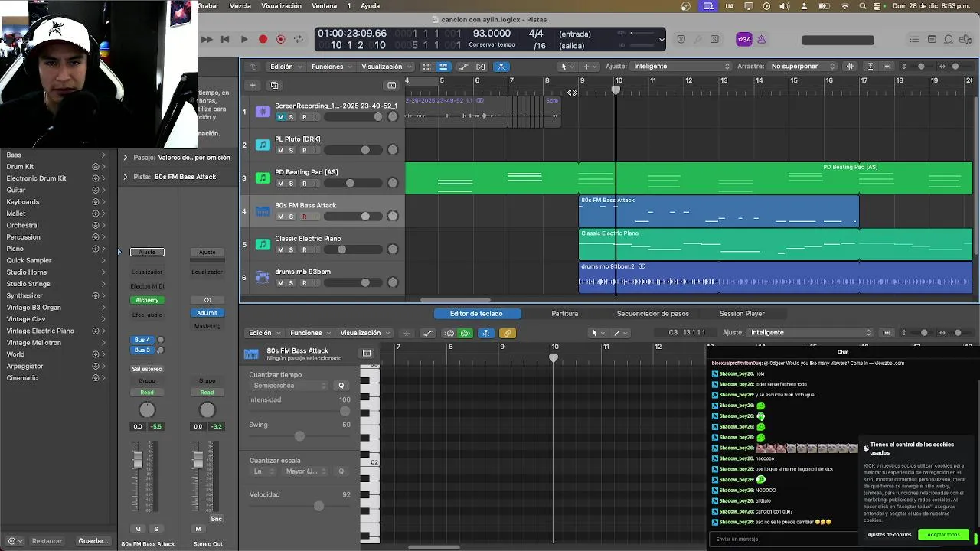Open the Note Pads icon in control bar
Viewport: 980px width, 551px height.
point(932,39)
